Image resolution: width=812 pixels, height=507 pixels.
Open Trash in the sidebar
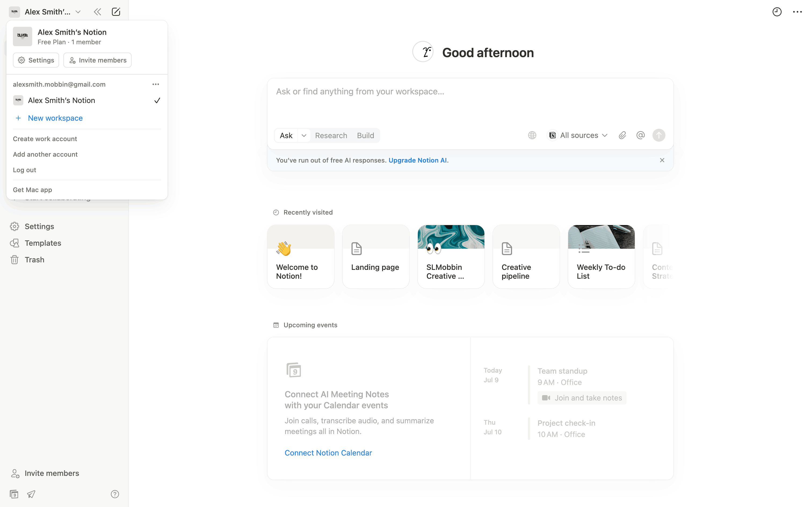point(34,260)
